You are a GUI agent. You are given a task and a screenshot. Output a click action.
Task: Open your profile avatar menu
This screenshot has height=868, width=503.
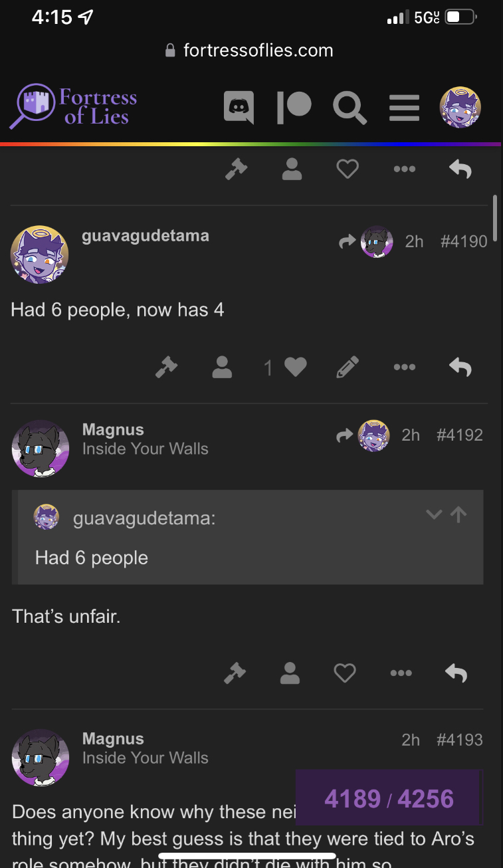point(460,107)
